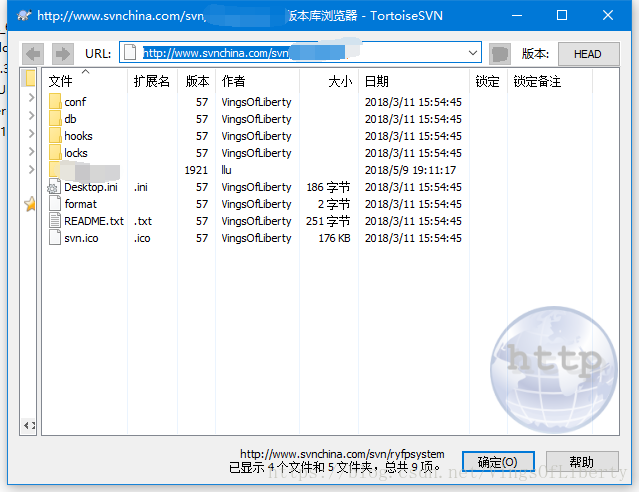Minimize the TortoiseSVN window
This screenshot has width=639, height=492.
[517, 15]
